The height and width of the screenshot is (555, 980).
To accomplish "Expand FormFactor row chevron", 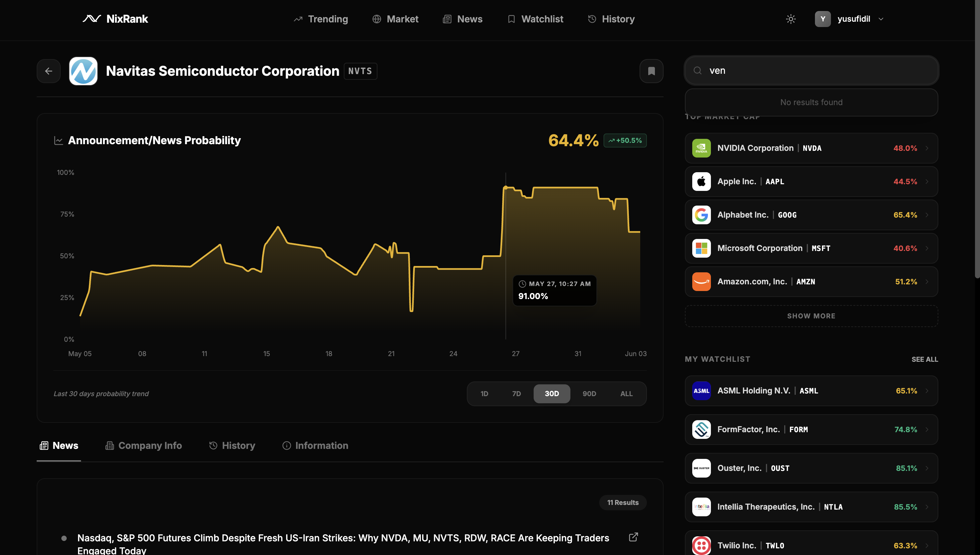I will 927,430.
